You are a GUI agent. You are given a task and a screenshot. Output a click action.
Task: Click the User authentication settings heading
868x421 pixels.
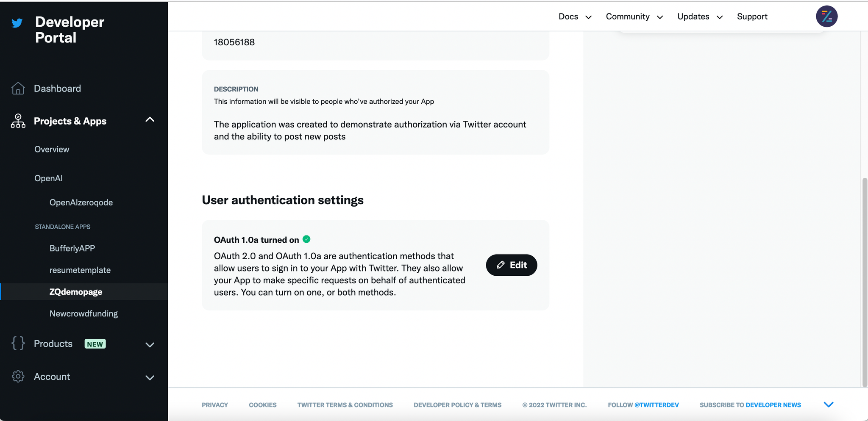click(x=283, y=200)
